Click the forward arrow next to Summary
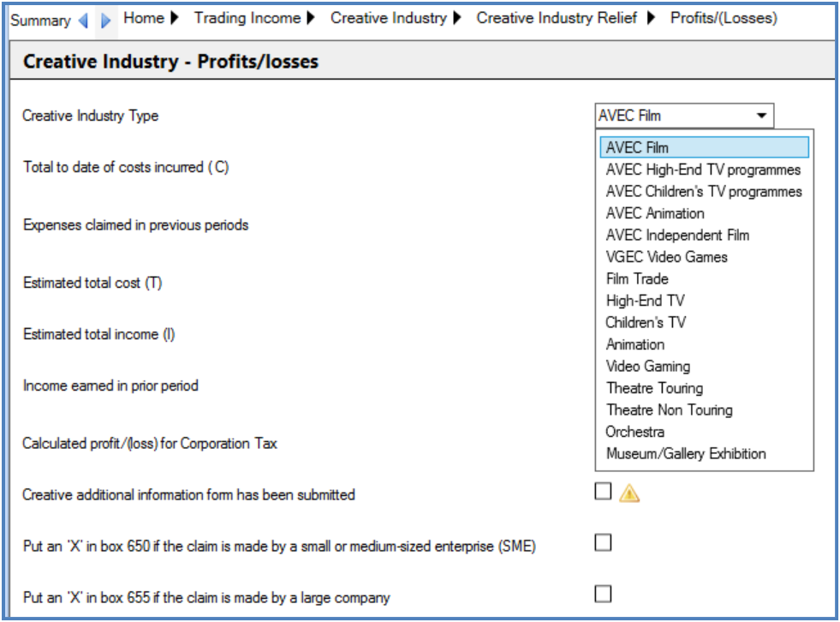The width and height of the screenshot is (840, 622). click(105, 21)
